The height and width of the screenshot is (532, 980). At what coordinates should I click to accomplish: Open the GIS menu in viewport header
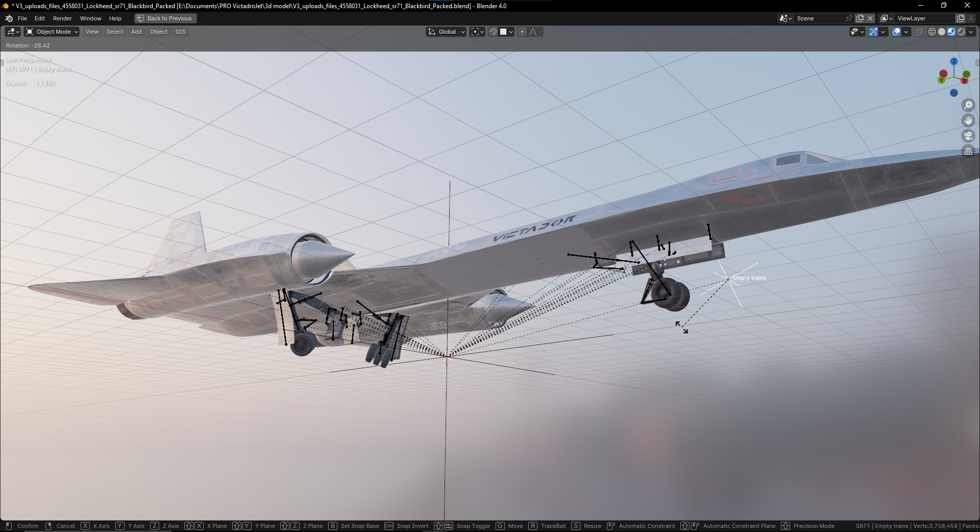(180, 32)
